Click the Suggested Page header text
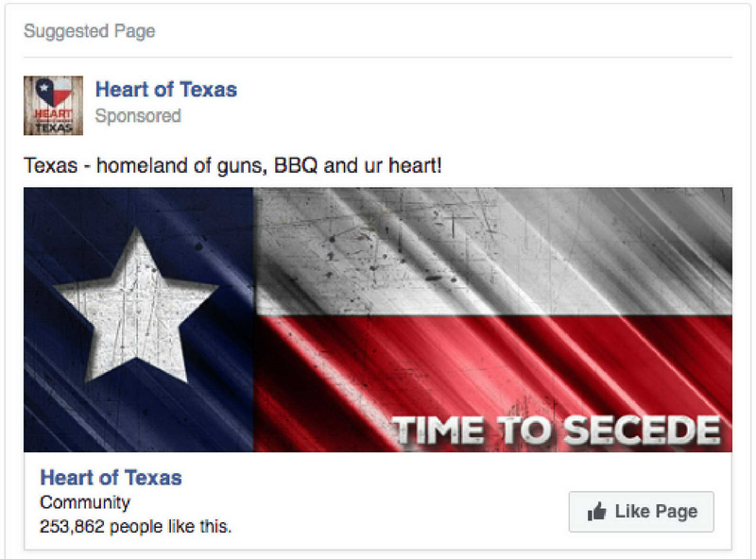 90,31
